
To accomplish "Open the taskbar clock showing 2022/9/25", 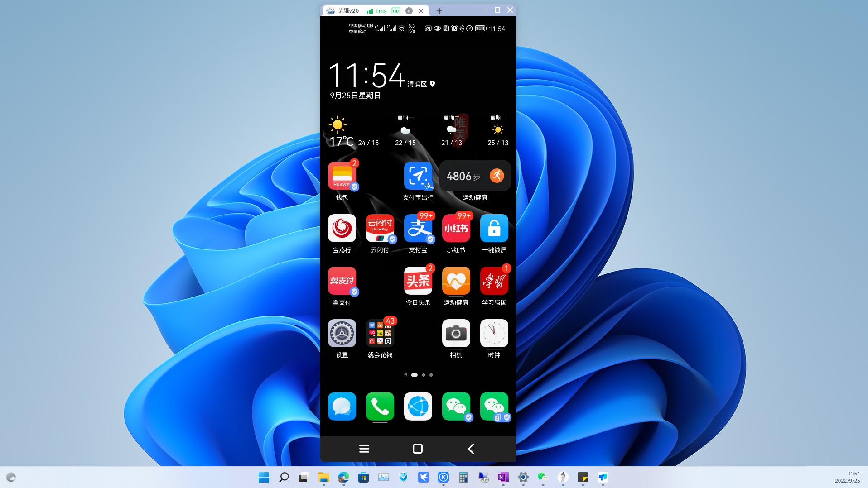I will click(x=847, y=477).
